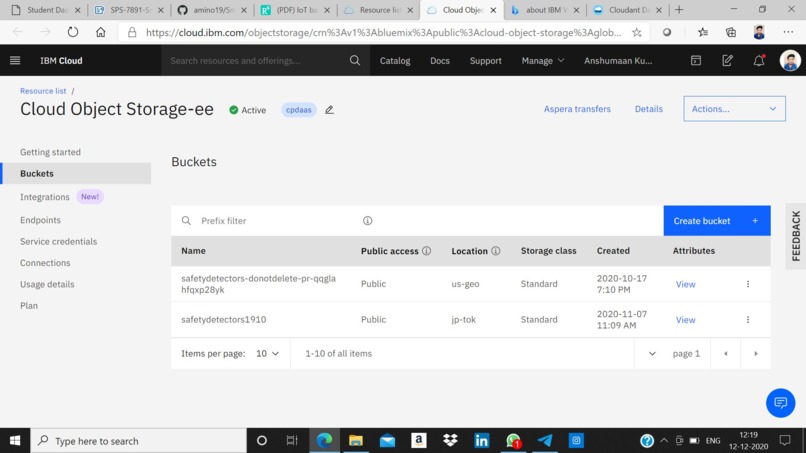
Task: Open the safetydetectors1910 bucket name
Action: (224, 319)
